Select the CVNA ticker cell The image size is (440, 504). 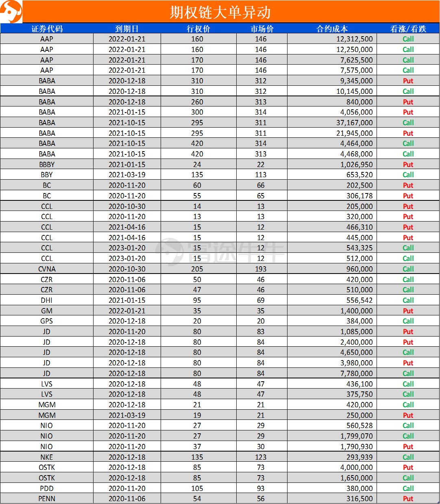pyautogui.click(x=47, y=269)
